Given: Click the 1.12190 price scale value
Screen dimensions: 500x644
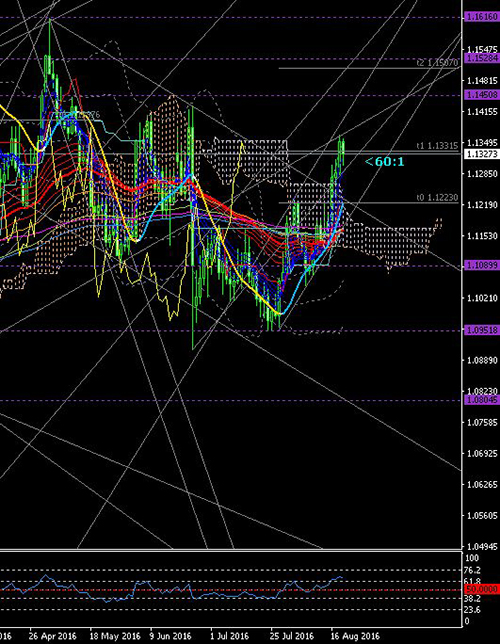Looking at the screenshot, I should 482,205.
